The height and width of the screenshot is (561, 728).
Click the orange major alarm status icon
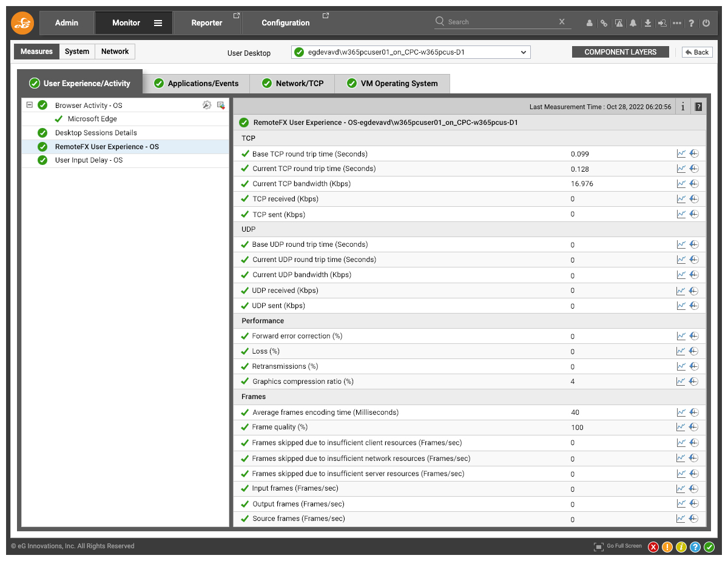(x=667, y=547)
